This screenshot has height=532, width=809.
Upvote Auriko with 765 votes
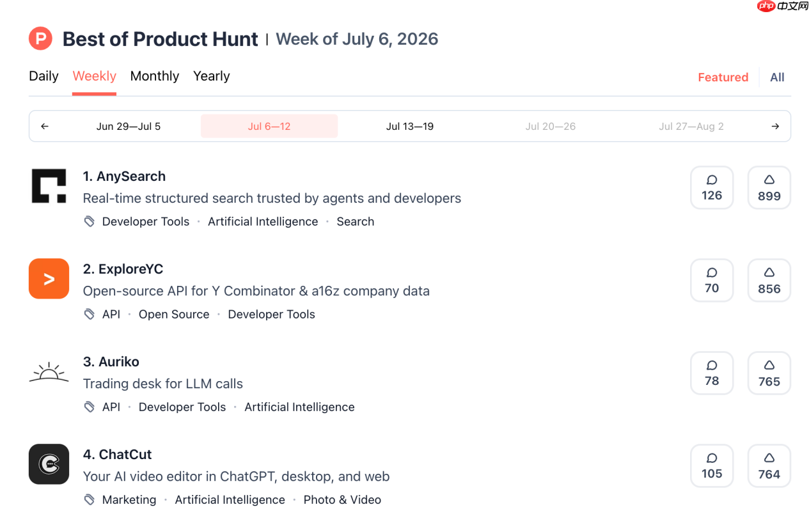pos(769,373)
